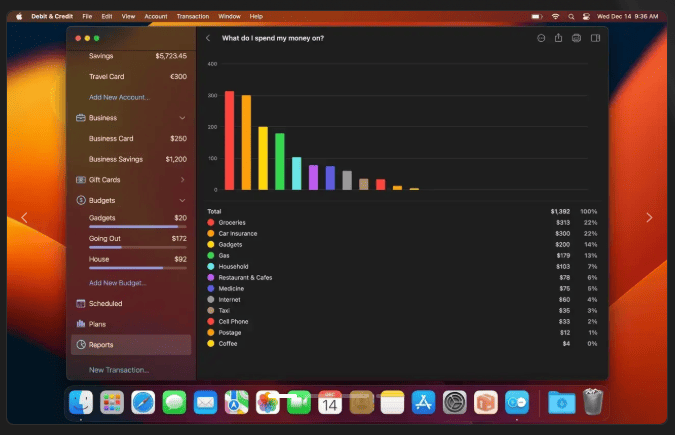
Task: Select the Restaurant & Cafes row
Action: (402, 278)
